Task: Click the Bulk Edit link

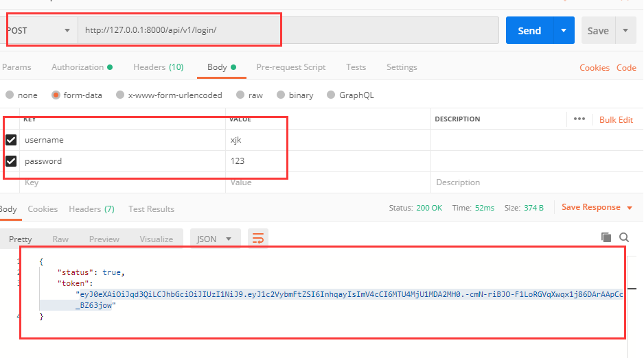Action: click(616, 120)
